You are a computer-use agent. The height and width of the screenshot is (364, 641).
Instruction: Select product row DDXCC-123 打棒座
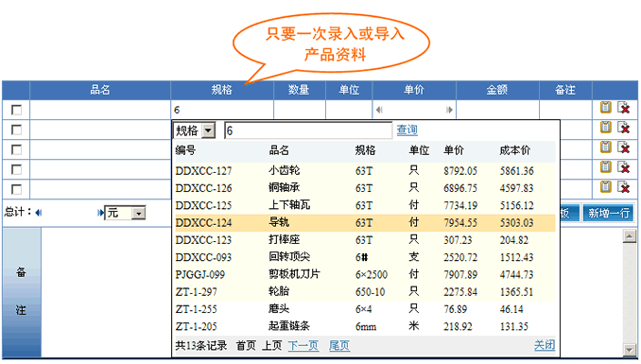click(x=365, y=240)
